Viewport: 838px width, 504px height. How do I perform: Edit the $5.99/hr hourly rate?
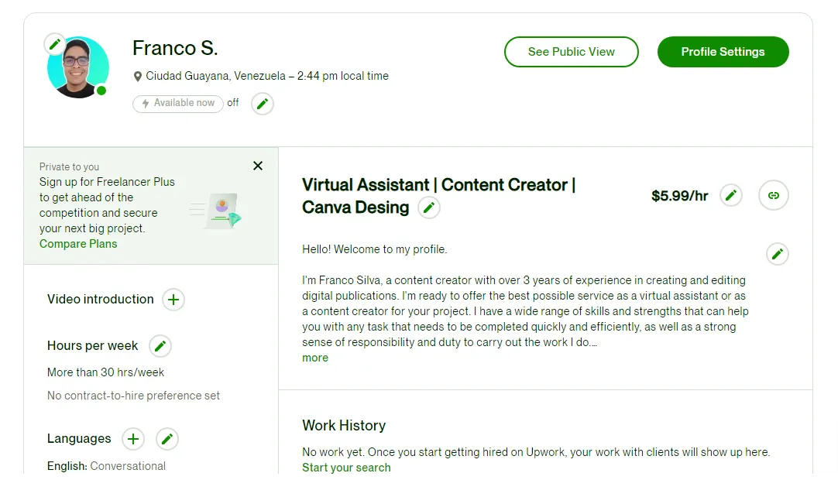click(x=730, y=196)
